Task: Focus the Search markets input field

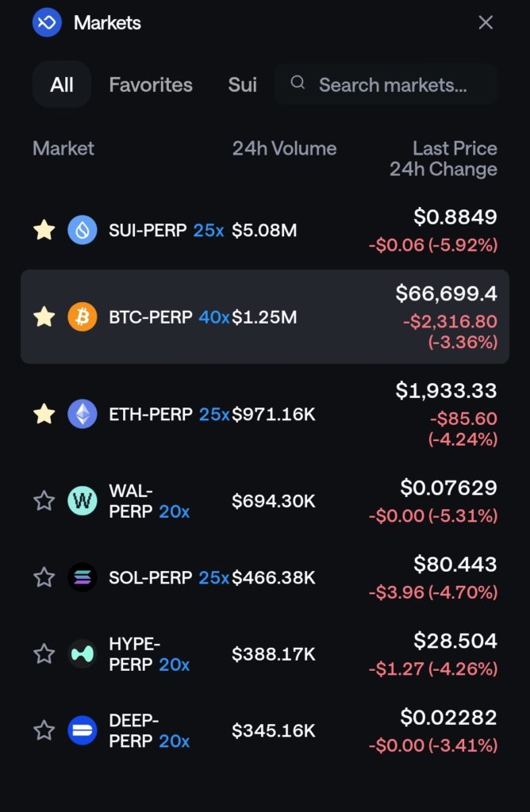Action: 393,85
